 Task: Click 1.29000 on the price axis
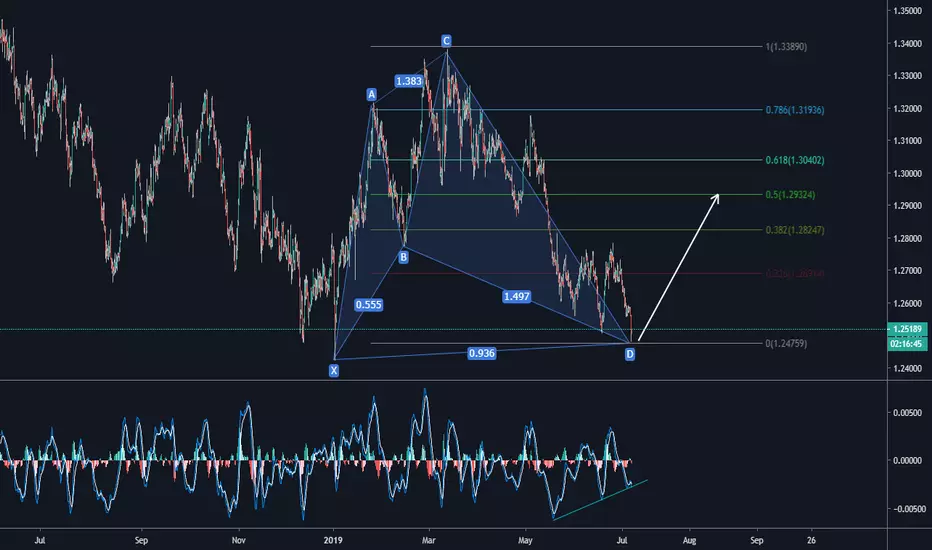(908, 206)
